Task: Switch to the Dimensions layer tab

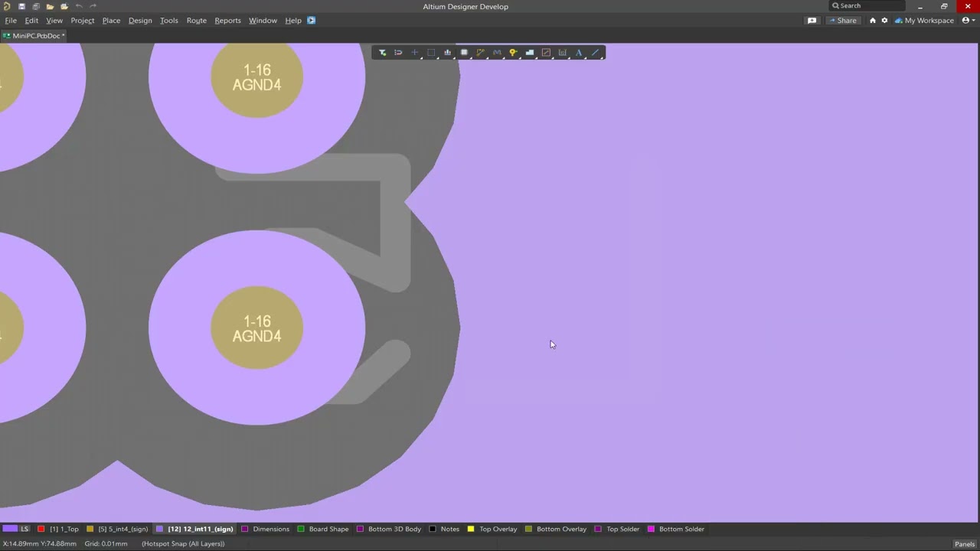Action: (x=265, y=529)
